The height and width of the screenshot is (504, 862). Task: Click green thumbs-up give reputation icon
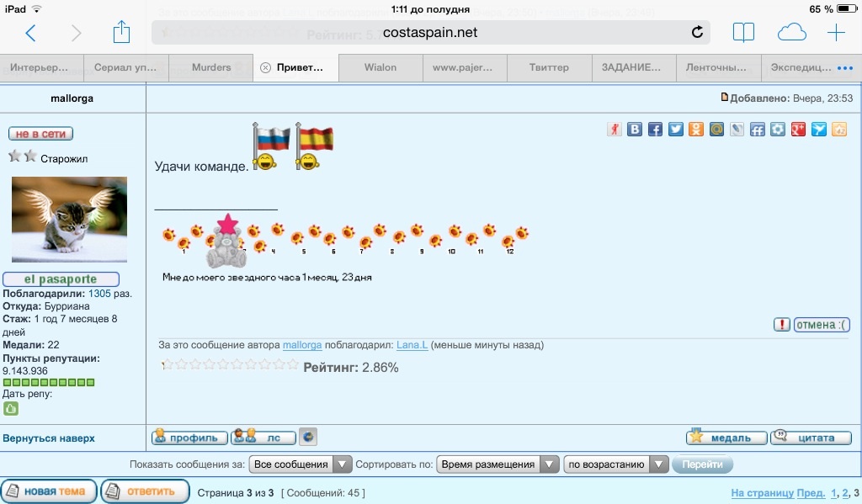(x=11, y=409)
